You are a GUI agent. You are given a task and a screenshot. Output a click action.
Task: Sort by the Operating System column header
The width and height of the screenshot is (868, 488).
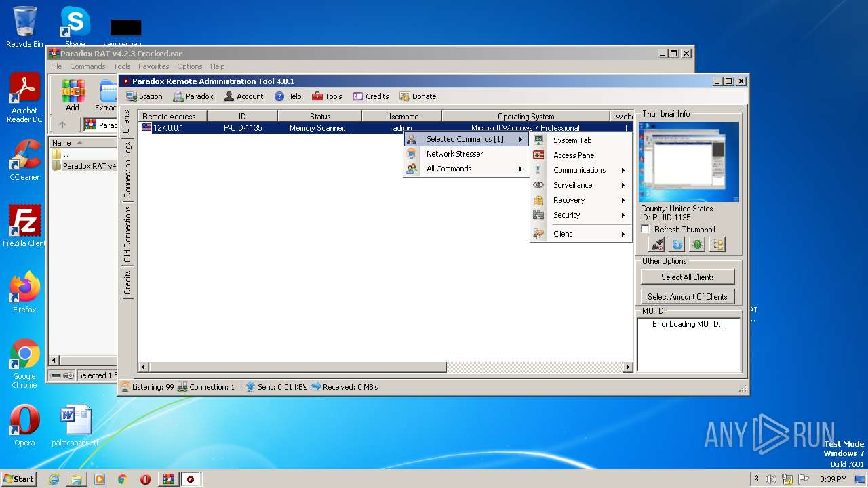click(526, 117)
